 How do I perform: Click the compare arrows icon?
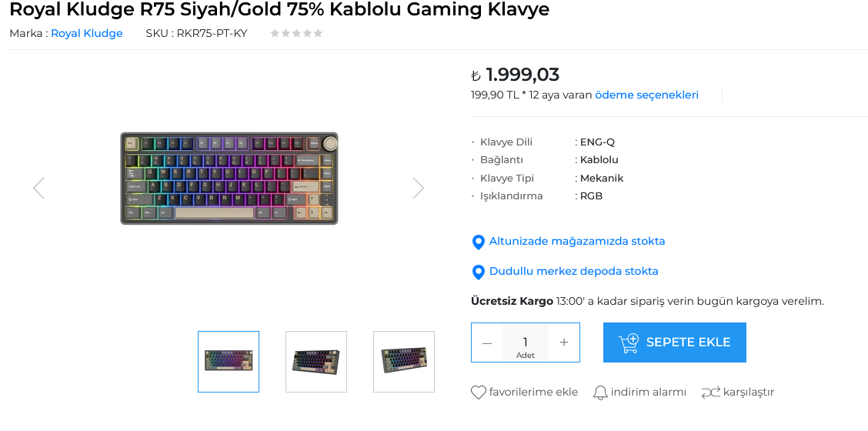click(x=711, y=393)
